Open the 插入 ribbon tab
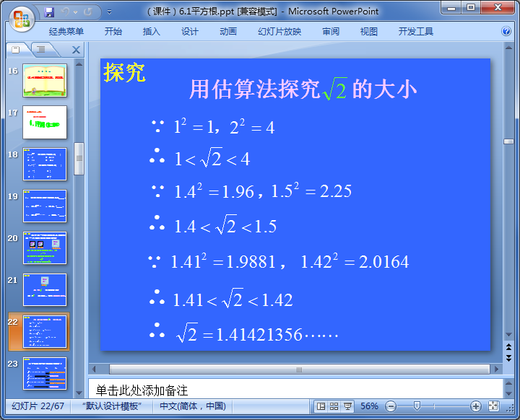The image size is (520, 420). pyautogui.click(x=152, y=32)
